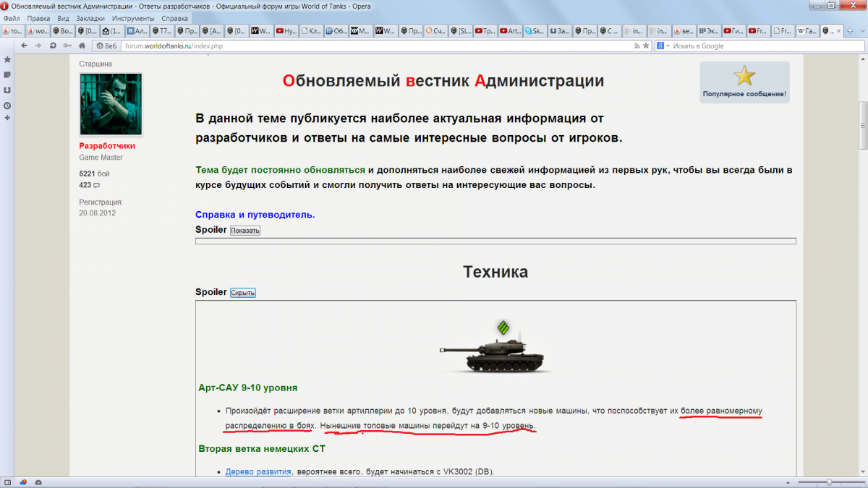
Task: Go to Home via house icon
Action: click(x=82, y=46)
